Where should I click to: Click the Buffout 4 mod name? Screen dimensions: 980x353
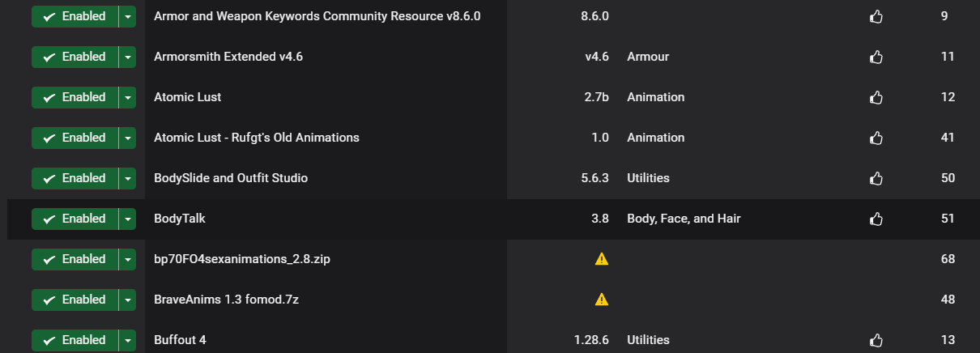[x=180, y=340]
